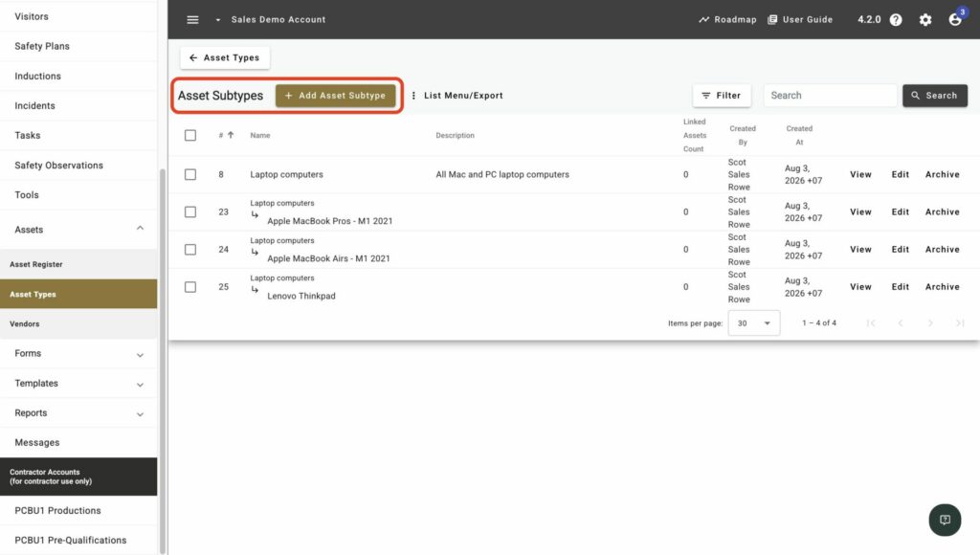Open Tools in the sidebar
The height and width of the screenshot is (555, 980).
tap(78, 195)
